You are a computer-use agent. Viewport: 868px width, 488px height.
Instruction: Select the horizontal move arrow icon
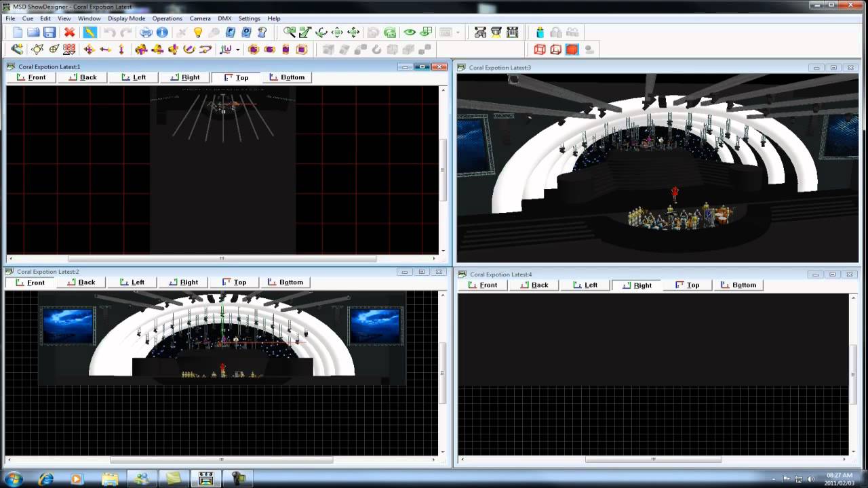point(105,49)
